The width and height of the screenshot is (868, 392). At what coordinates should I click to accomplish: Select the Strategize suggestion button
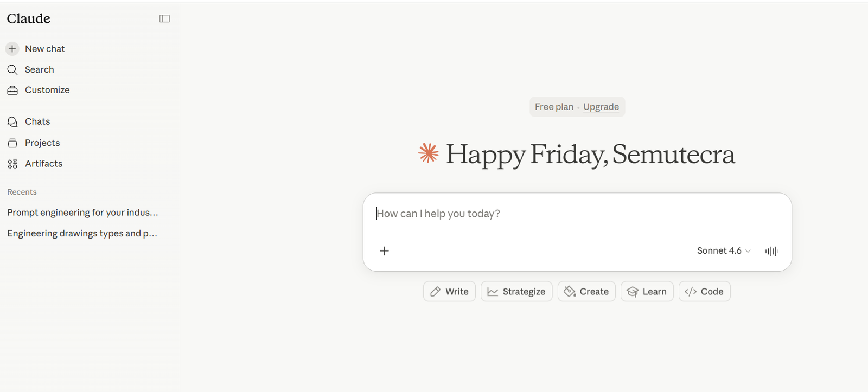coord(516,292)
